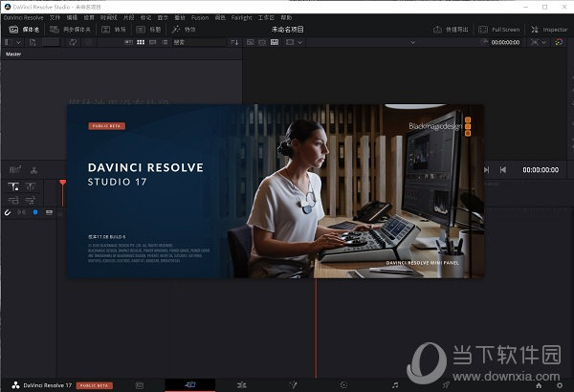The image size is (574, 392).
Task: Switch to the Fairlight page music note
Action: pyautogui.click(x=395, y=385)
